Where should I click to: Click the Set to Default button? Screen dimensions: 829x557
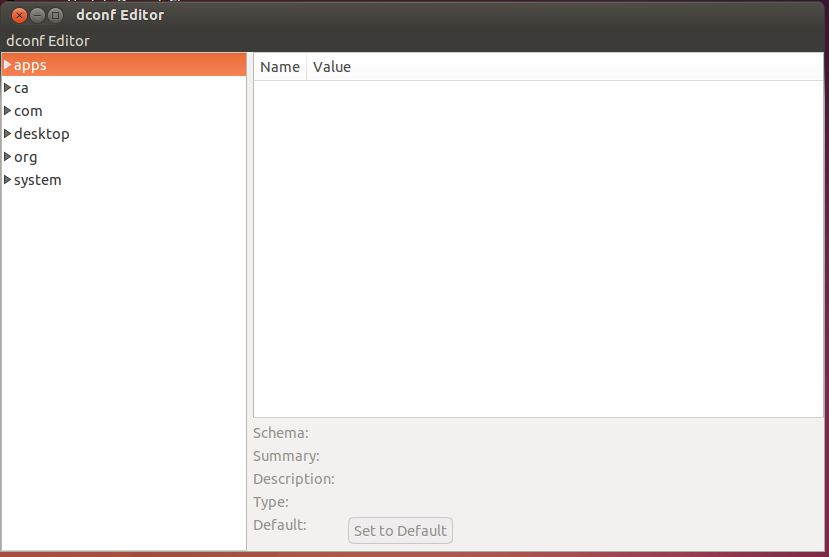[x=400, y=531]
